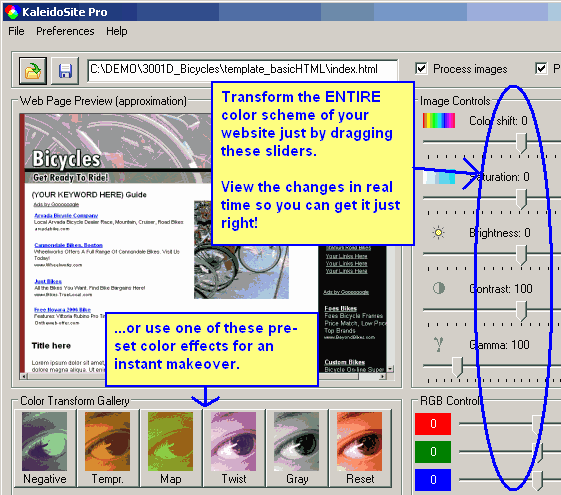Click the Brightness slider handle
561x495 pixels.
pos(522,255)
